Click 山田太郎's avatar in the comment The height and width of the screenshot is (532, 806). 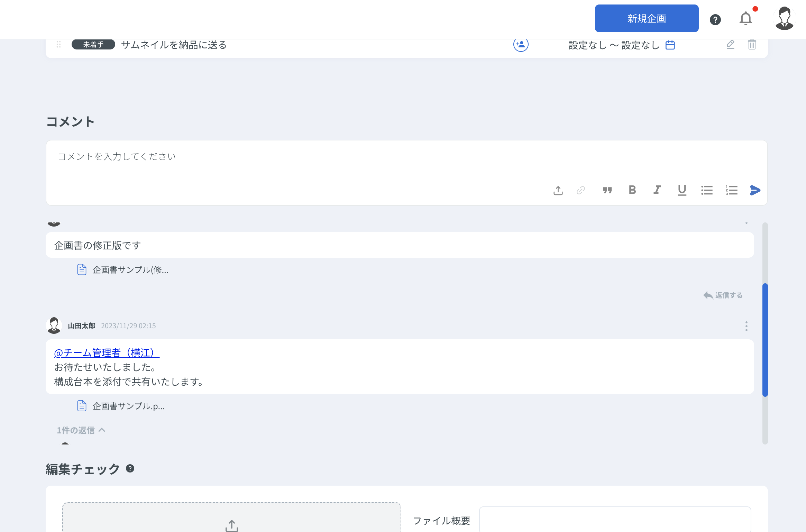point(54,325)
